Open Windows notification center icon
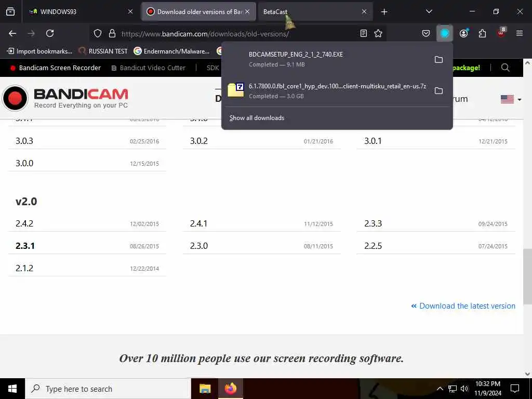The height and width of the screenshot is (399, 532). pos(515,389)
